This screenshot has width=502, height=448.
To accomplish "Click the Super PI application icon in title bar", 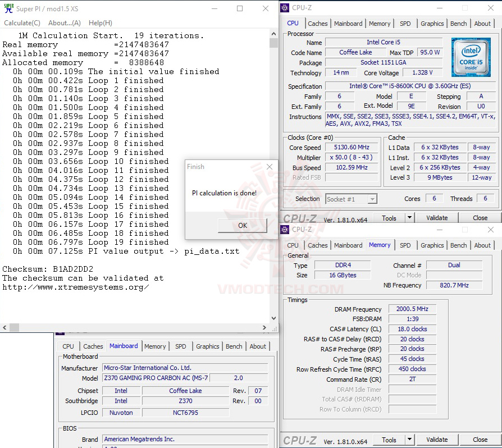I will (x=8, y=8).
